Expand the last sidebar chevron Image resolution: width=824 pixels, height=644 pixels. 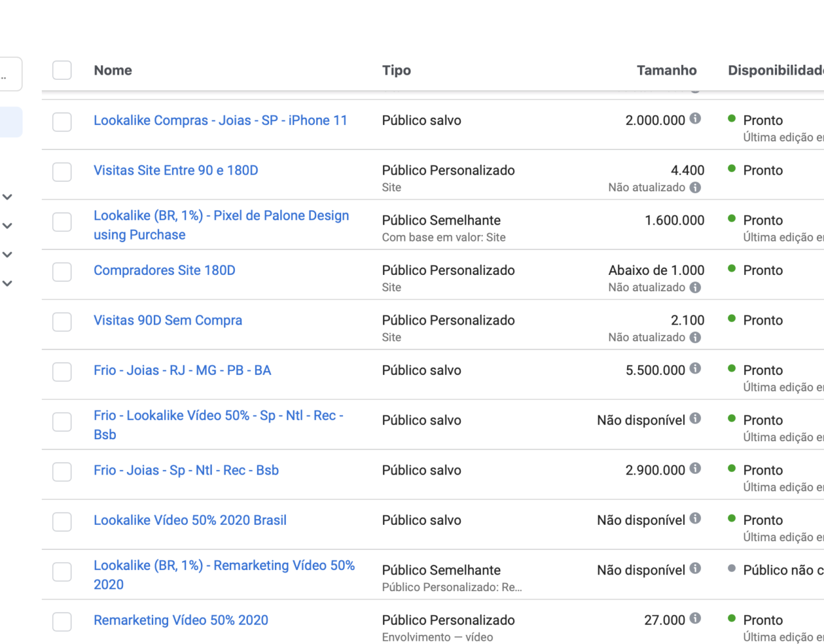click(8, 283)
